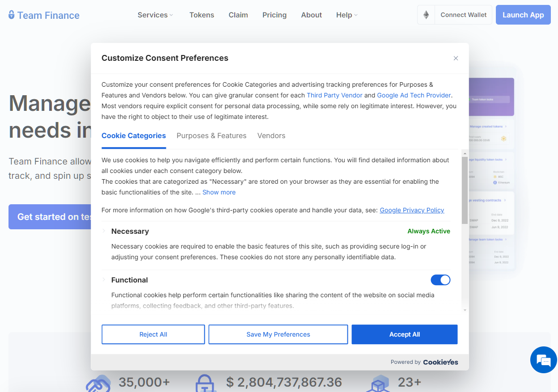
Task: Open the Pricing page from the navigation
Action: pos(274,15)
